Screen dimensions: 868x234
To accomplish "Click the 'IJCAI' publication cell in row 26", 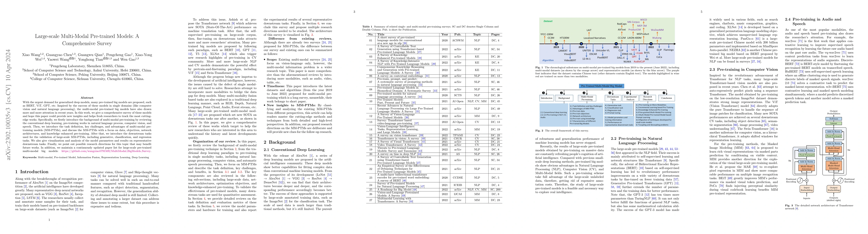I will [x=458, y=194].
